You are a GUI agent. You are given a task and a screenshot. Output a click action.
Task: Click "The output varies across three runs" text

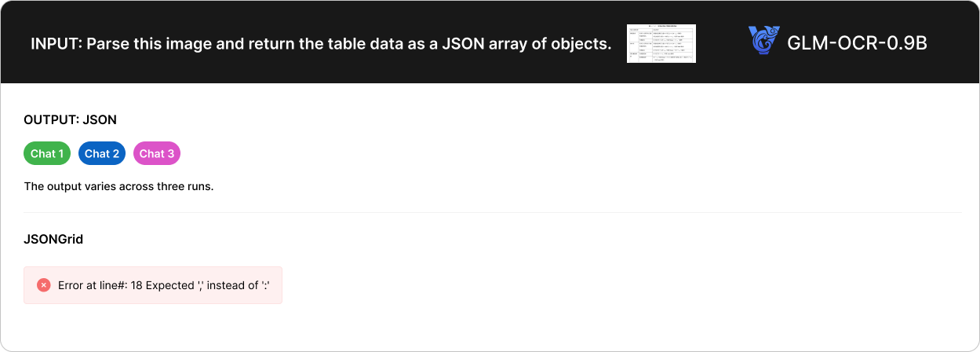(118, 186)
